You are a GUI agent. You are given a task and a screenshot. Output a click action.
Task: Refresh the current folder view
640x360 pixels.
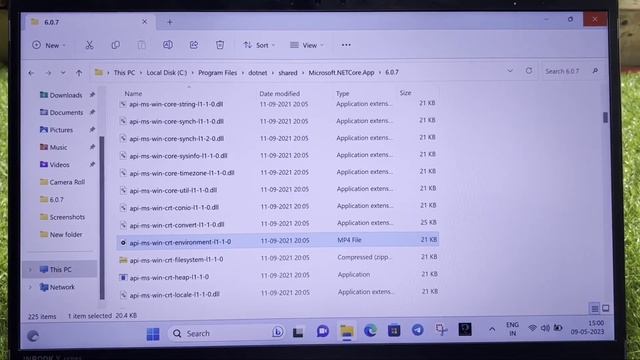pos(529,71)
